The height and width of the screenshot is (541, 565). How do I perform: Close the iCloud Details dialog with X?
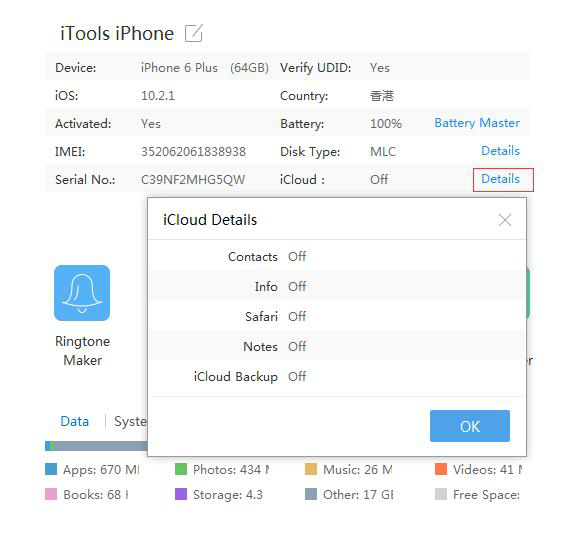(x=505, y=220)
